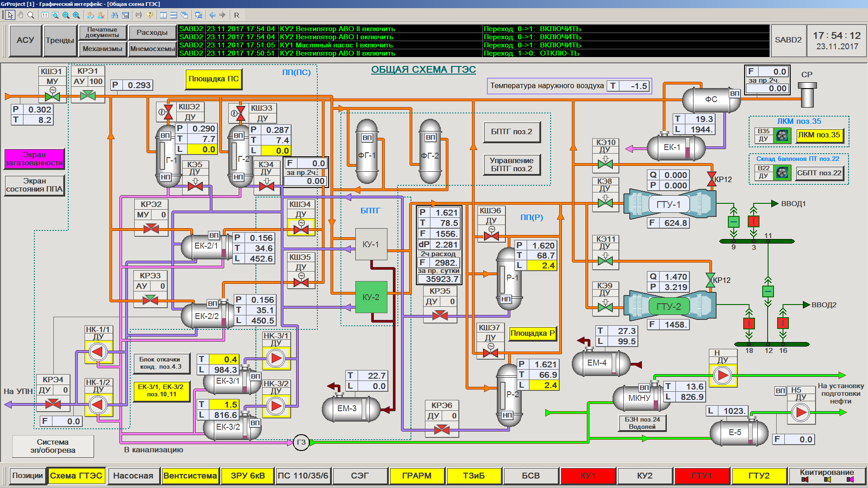The height and width of the screenshot is (488, 868).
Task: Click the user login key icon
Action: 90,15
